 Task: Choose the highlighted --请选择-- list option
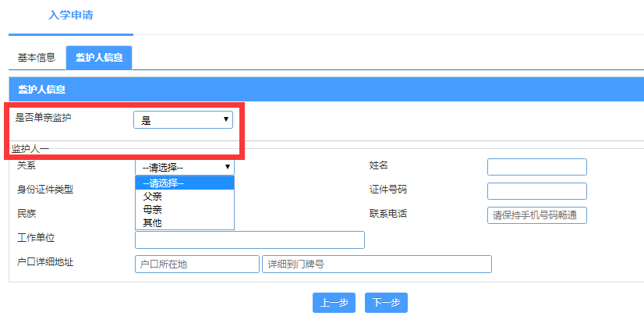point(184,183)
